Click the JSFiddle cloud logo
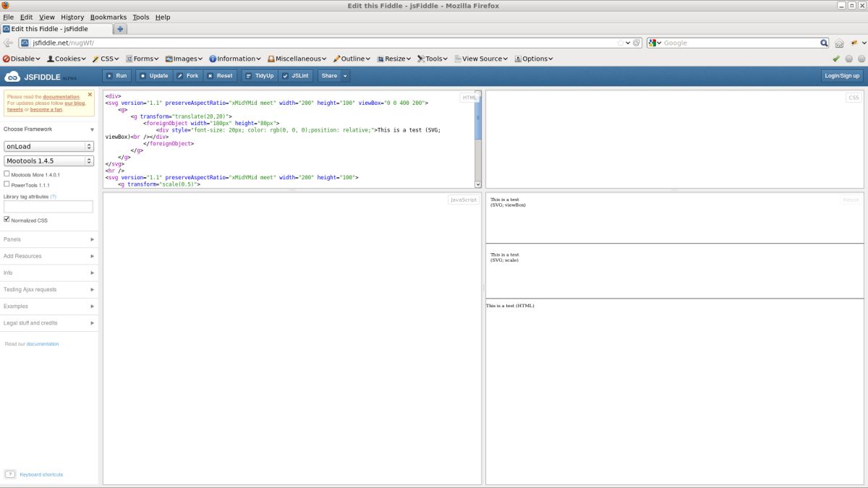Viewport: 868px width, 488px height. pyautogui.click(x=12, y=76)
